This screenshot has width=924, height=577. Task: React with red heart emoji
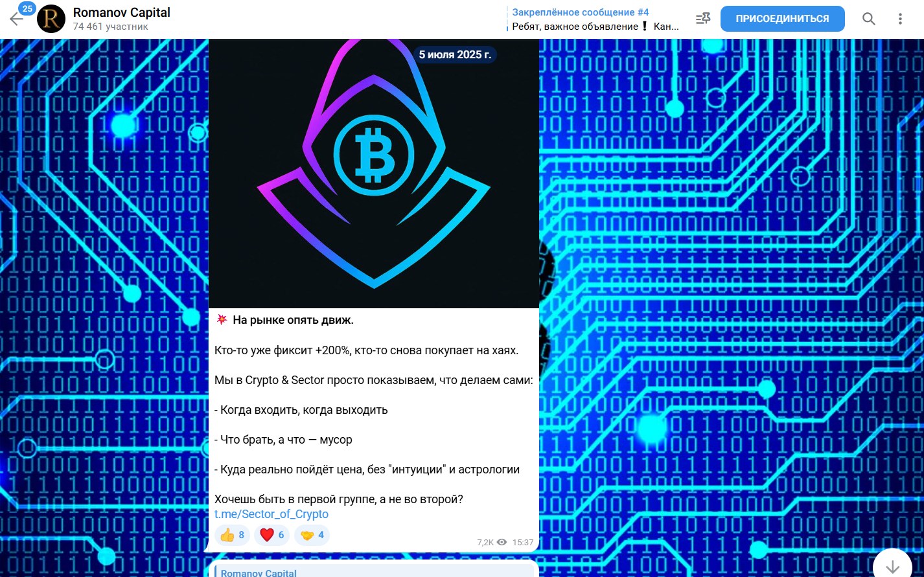pyautogui.click(x=272, y=535)
